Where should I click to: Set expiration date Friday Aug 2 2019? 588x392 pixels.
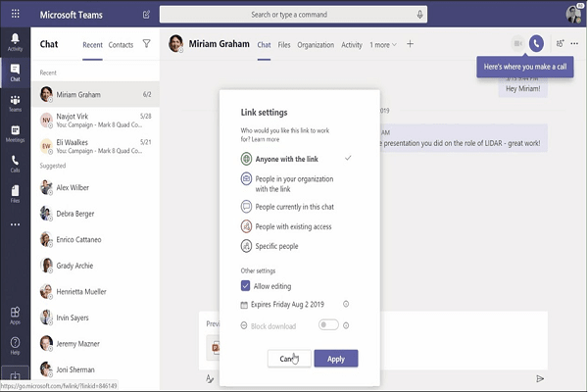point(287,304)
